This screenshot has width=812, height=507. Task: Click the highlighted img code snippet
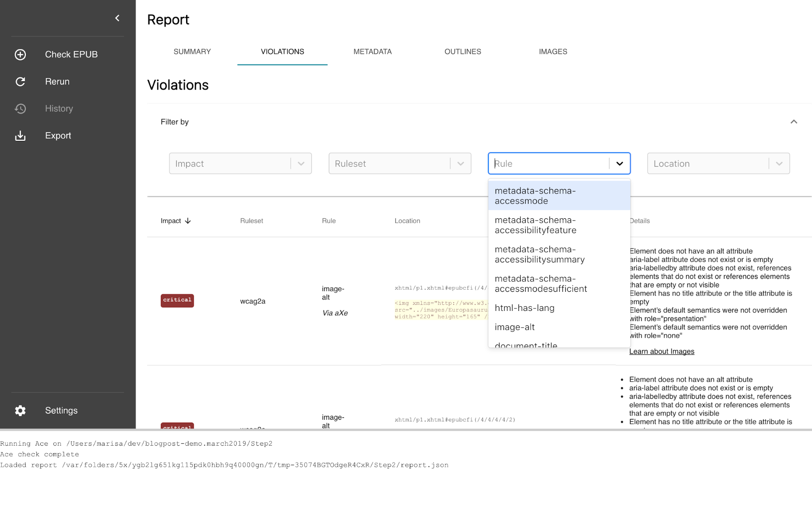pyautogui.click(x=441, y=310)
